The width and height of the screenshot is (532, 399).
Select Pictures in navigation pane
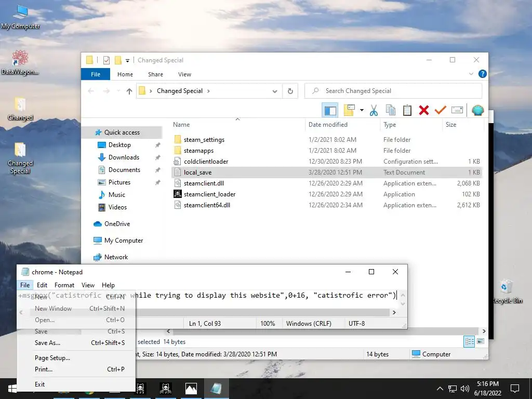pyautogui.click(x=119, y=182)
